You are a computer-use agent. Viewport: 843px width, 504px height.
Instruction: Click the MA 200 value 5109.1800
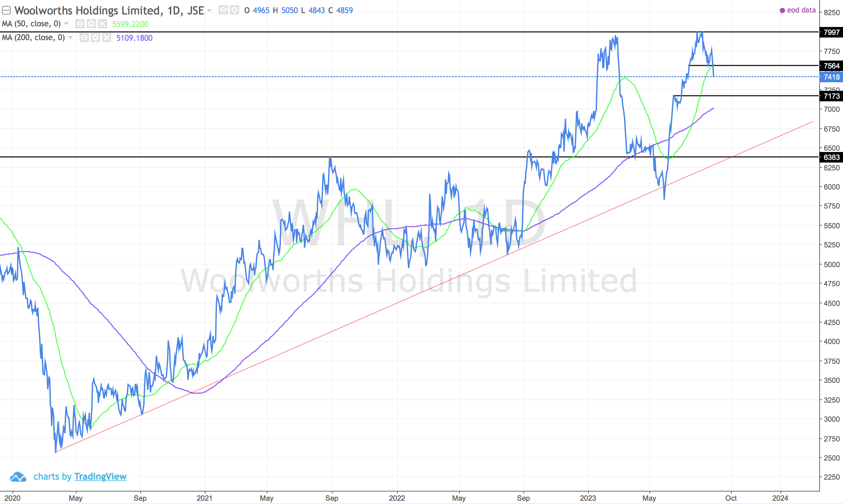coord(134,38)
